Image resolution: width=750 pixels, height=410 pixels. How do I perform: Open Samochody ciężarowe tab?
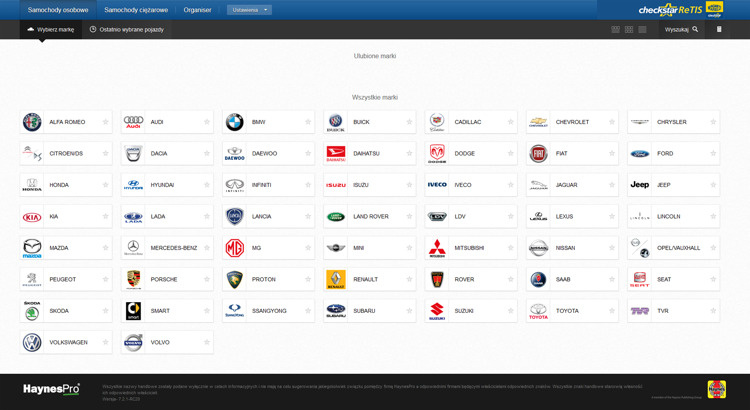[136, 10]
